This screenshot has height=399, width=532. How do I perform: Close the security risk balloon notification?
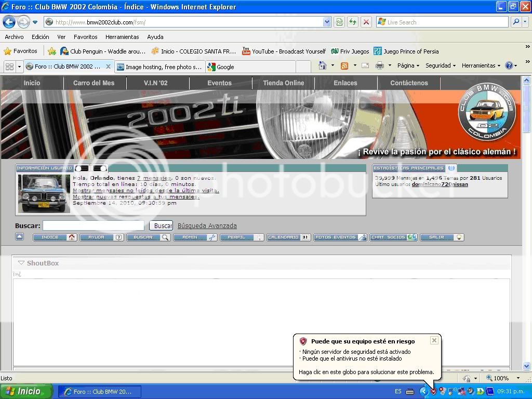click(x=434, y=340)
